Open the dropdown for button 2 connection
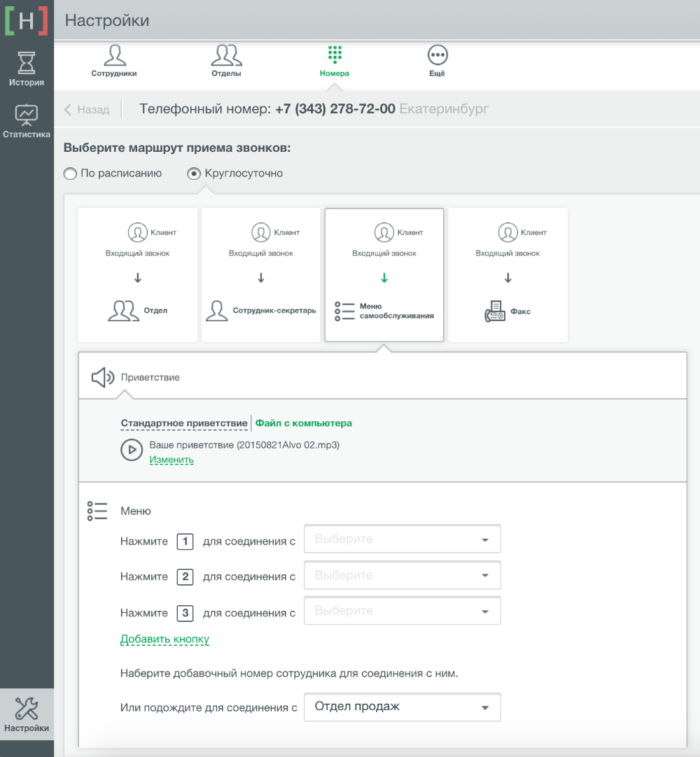The image size is (700, 757). pyautogui.click(x=402, y=575)
